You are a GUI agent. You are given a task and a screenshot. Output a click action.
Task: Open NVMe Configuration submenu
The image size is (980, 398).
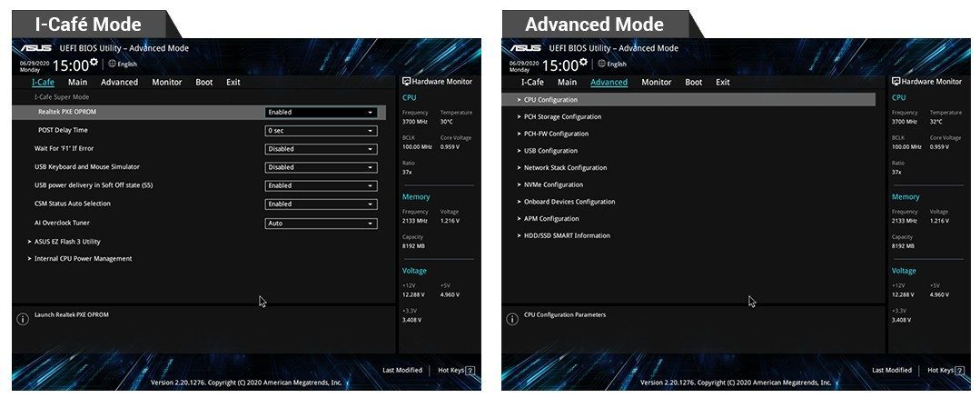tap(549, 185)
